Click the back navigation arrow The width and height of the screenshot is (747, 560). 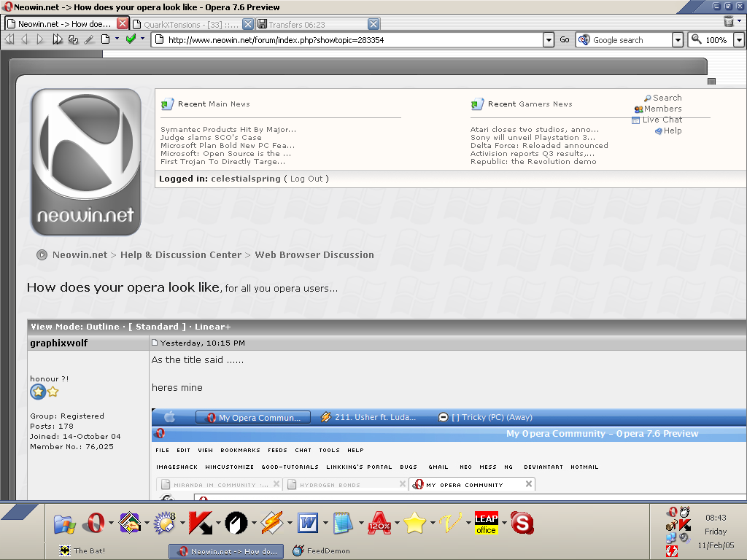tap(25, 39)
